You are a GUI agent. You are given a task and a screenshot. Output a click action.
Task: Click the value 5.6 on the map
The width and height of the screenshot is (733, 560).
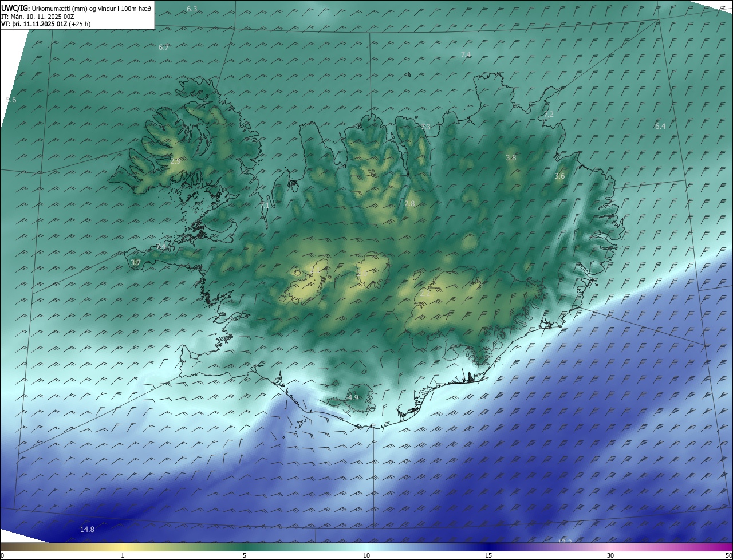point(11,100)
